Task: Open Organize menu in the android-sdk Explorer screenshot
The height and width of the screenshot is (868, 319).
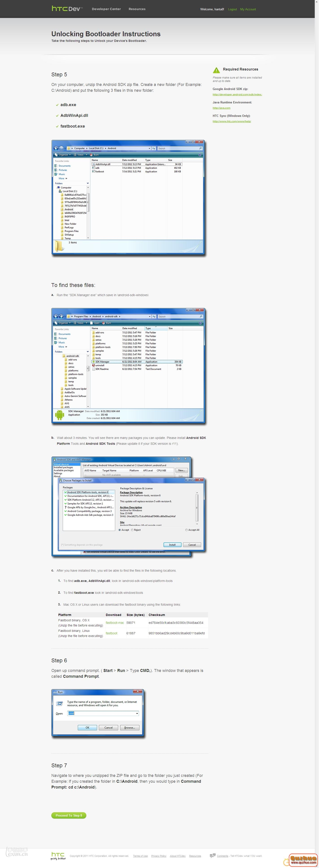Action: [63, 323]
